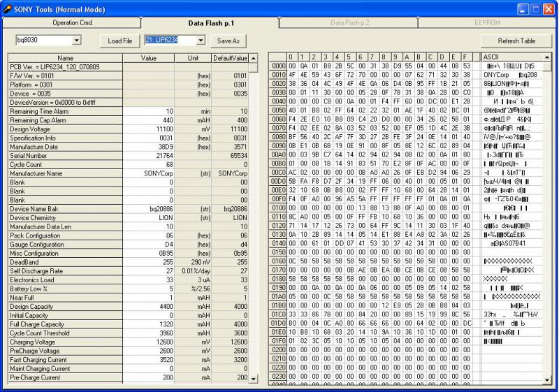Click the Refresh Table button
This screenshot has height=392, width=559.
[x=516, y=41]
